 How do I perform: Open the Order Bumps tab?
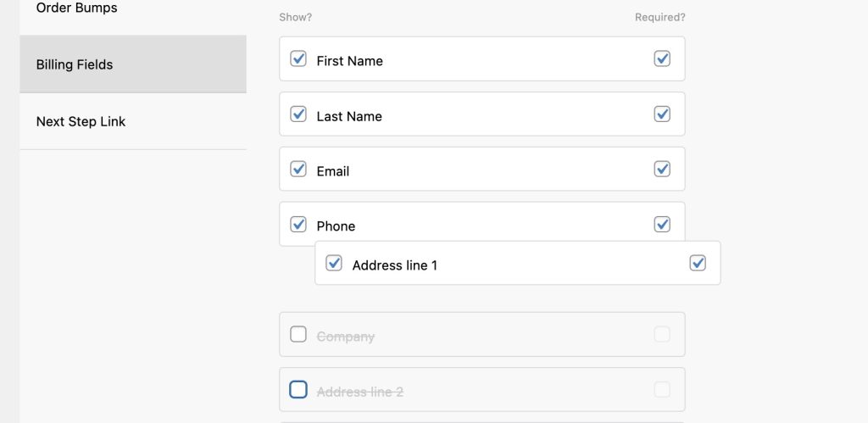76,8
